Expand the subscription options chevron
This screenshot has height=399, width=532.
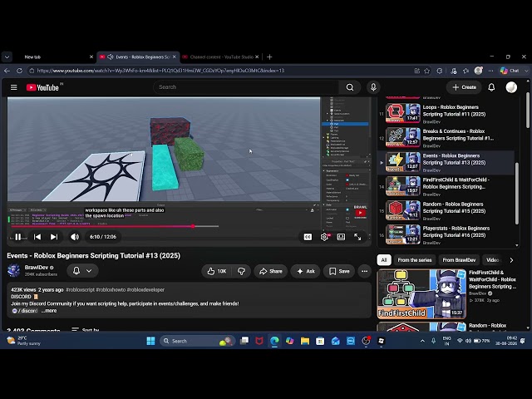point(89,271)
